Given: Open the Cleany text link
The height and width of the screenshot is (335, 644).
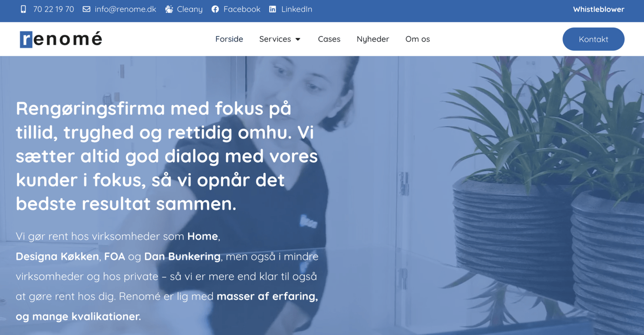Looking at the screenshot, I should (x=190, y=9).
